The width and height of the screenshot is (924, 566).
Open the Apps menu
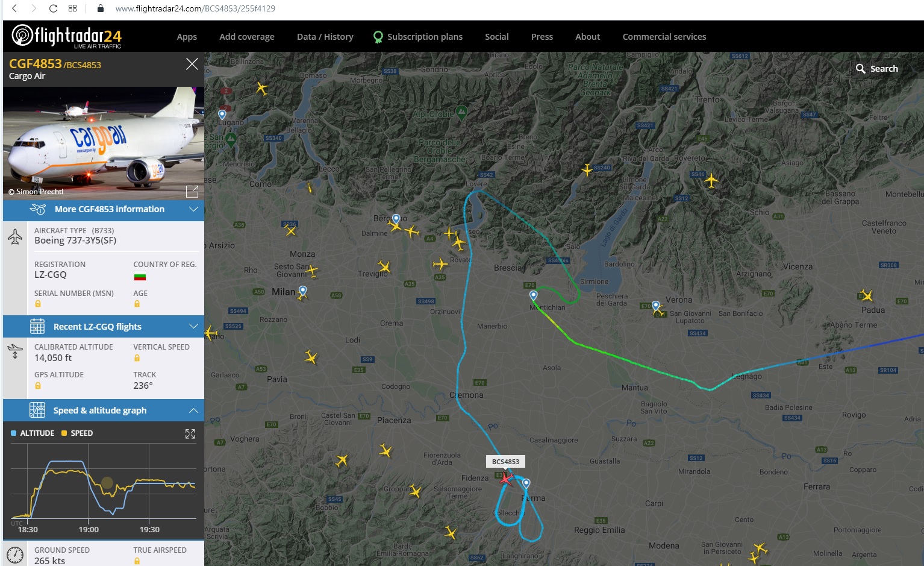[x=187, y=37]
